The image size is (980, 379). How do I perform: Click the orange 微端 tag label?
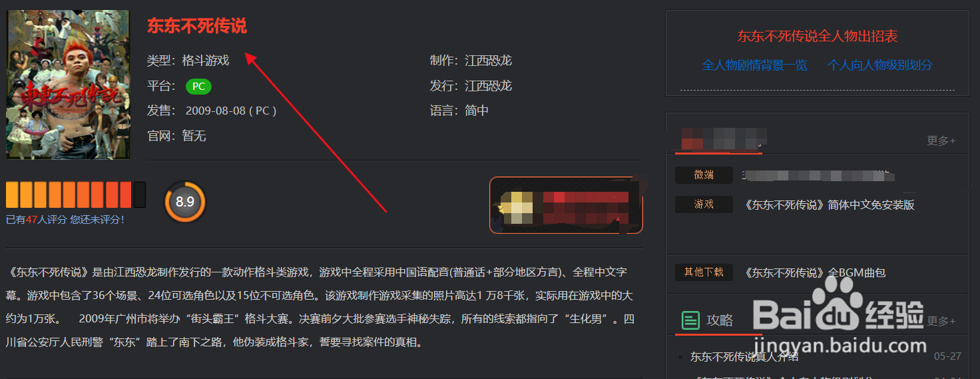click(x=704, y=175)
